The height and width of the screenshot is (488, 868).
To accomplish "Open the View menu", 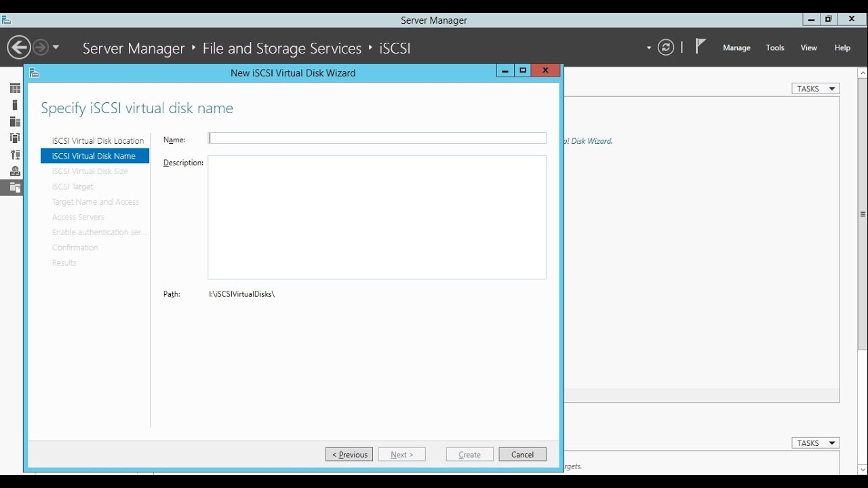I will (809, 47).
